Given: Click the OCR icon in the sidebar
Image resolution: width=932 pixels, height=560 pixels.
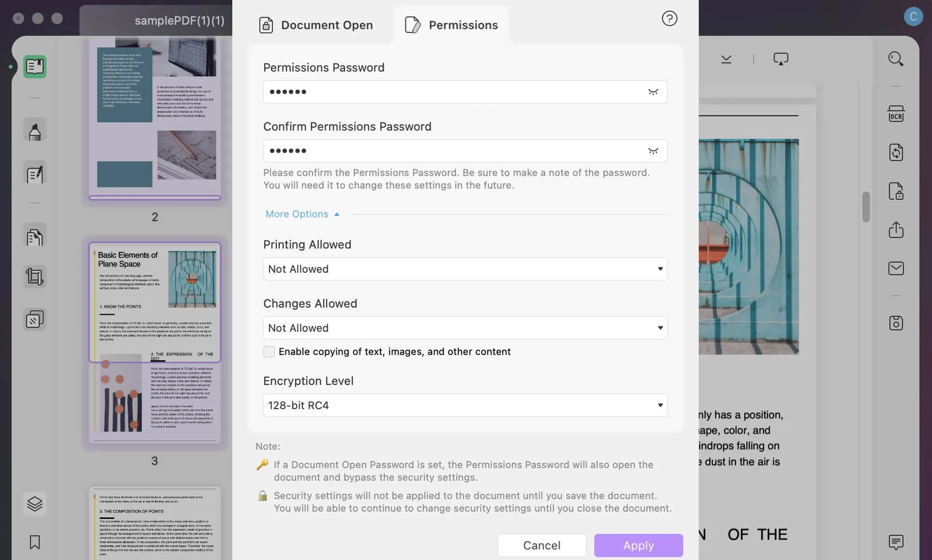Looking at the screenshot, I should 897,113.
